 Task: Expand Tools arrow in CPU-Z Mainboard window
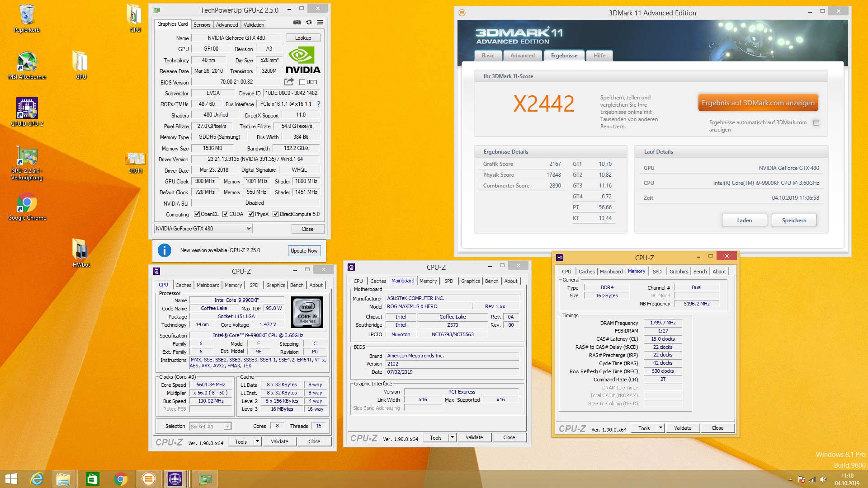click(452, 437)
